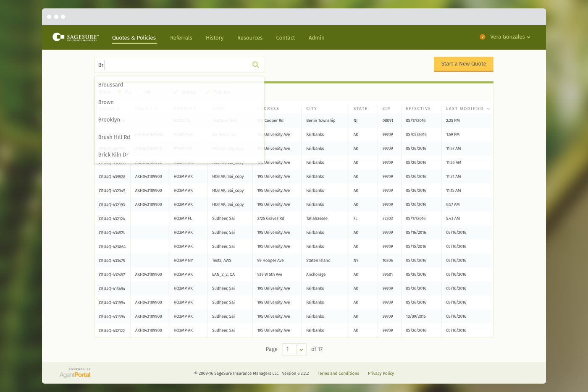
Task: Click the Staten Island city cell
Action: coord(318,260)
